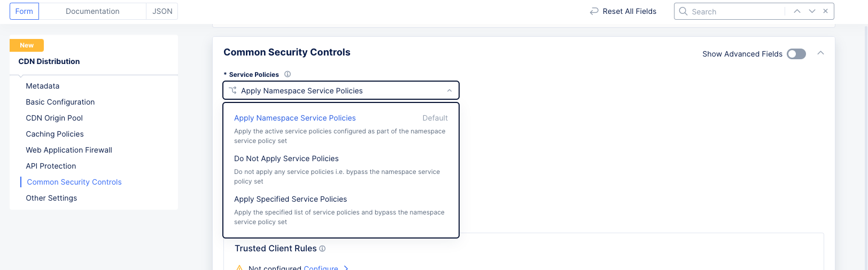Viewport: 868px width, 270px height.
Task: Click the Reset All Fields arrow icon
Action: (594, 11)
